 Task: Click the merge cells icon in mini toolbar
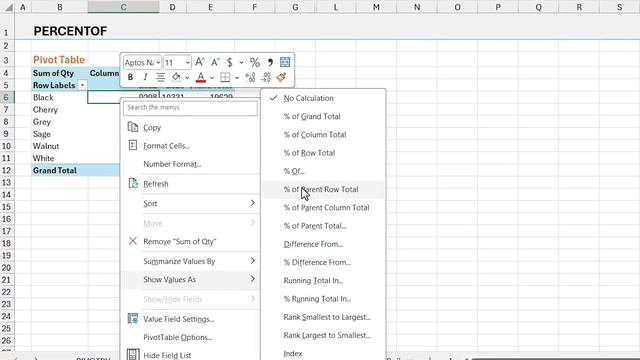pos(285,62)
